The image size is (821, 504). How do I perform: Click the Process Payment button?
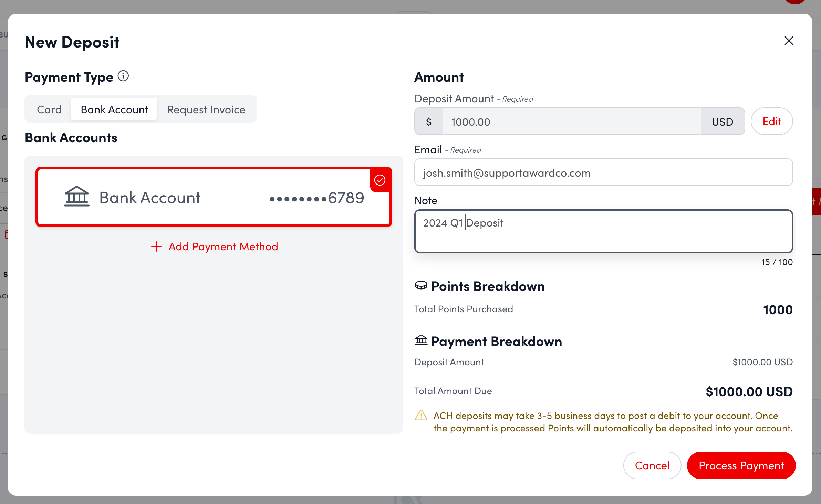pyautogui.click(x=741, y=465)
